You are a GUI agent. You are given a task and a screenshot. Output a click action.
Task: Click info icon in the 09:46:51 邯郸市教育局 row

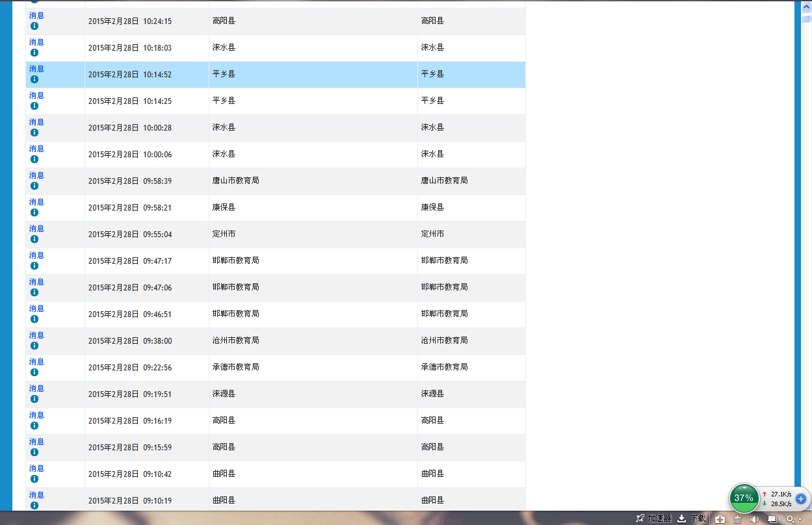click(x=34, y=319)
